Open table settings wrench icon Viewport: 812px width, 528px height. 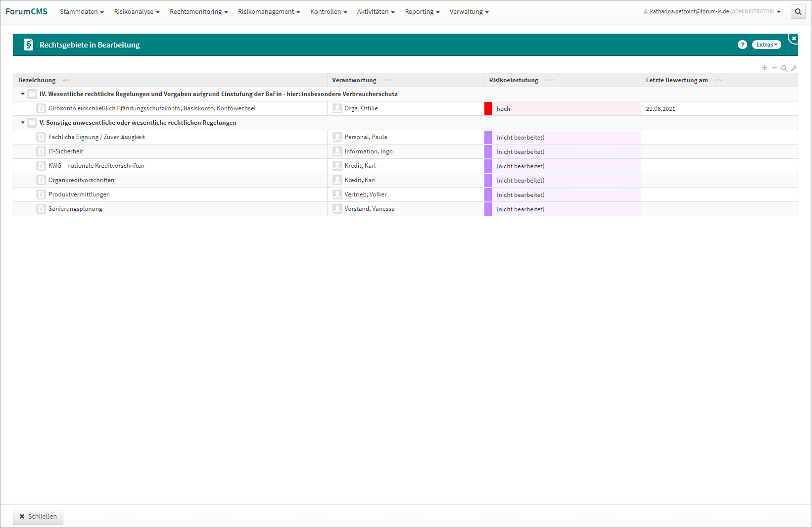pyautogui.click(x=794, y=68)
